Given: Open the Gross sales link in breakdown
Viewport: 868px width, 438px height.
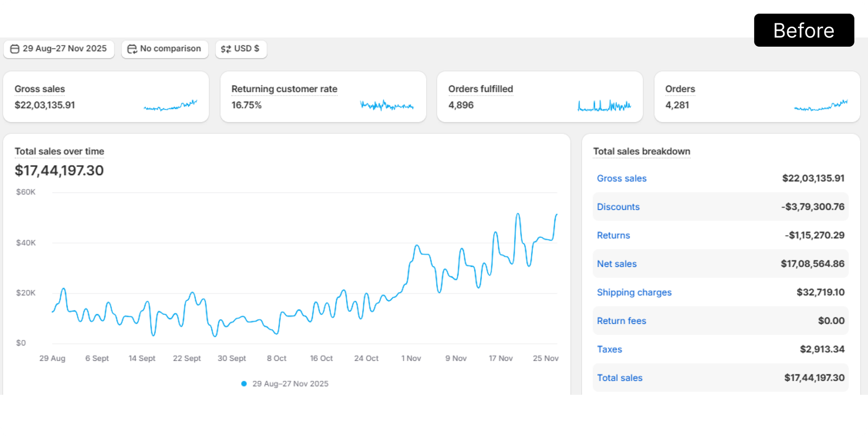Looking at the screenshot, I should coord(622,178).
